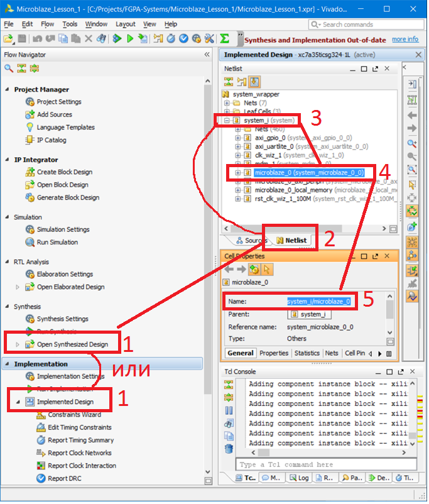429x504 pixels.
Task: Click the Sigma icon in the main toolbar
Action: (x=224, y=39)
